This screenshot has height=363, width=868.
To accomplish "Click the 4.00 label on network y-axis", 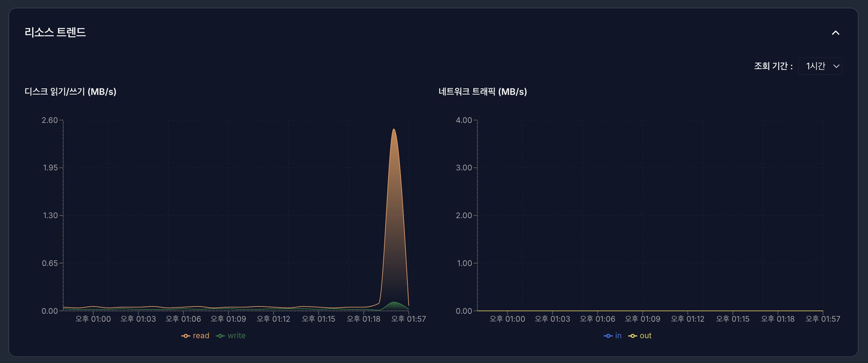I will tap(464, 120).
